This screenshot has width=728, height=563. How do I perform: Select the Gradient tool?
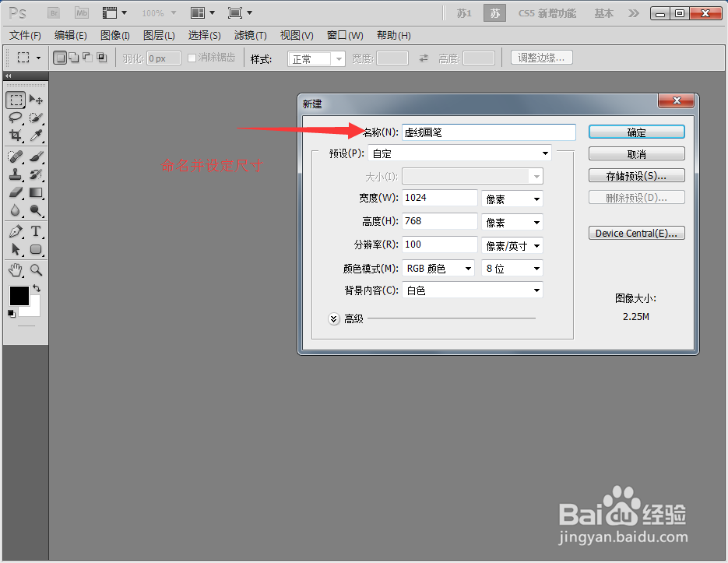[36, 192]
